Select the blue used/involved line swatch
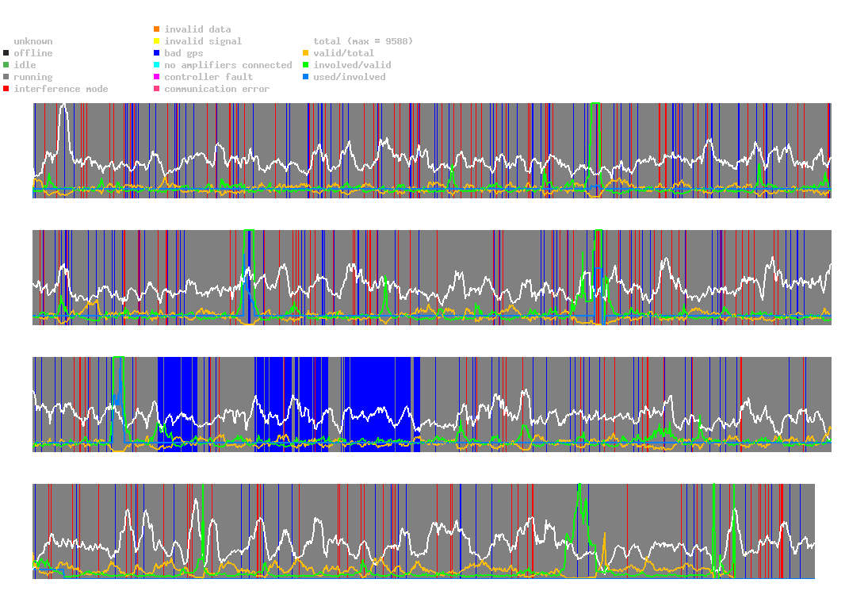 (305, 77)
